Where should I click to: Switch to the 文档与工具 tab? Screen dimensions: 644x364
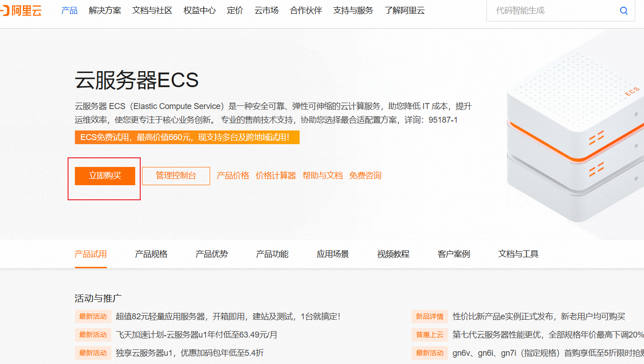click(518, 254)
